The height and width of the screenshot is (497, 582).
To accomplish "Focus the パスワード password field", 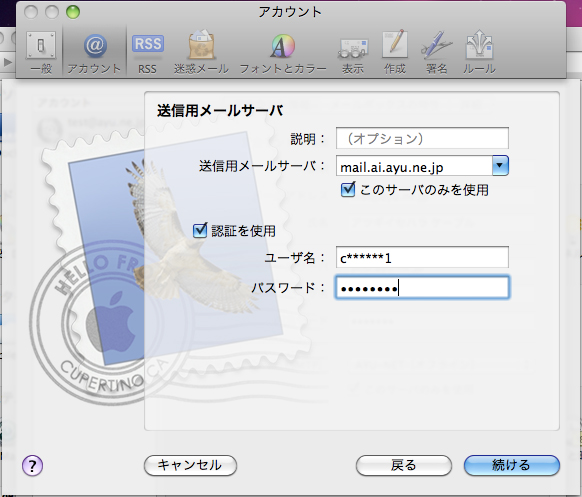I will (x=422, y=287).
